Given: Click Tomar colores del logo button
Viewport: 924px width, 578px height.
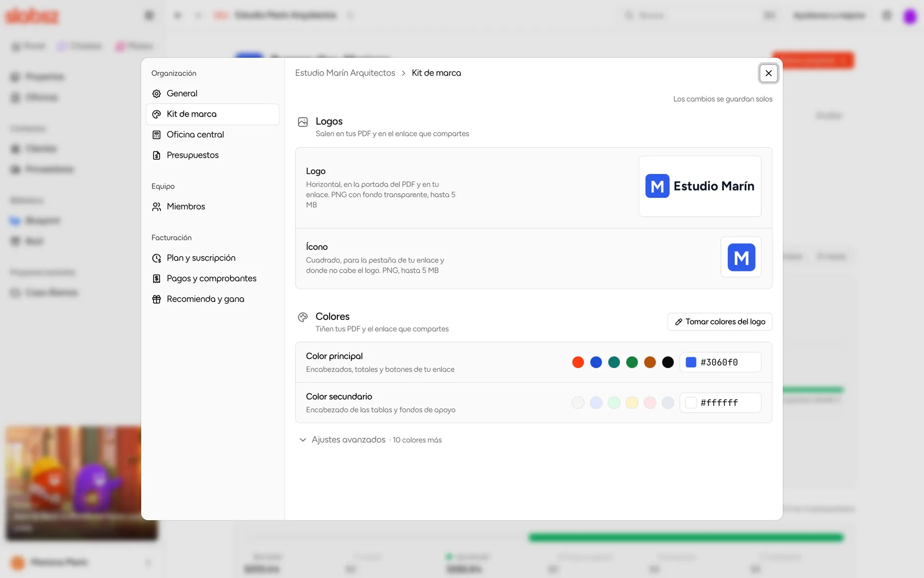Looking at the screenshot, I should pyautogui.click(x=720, y=322).
